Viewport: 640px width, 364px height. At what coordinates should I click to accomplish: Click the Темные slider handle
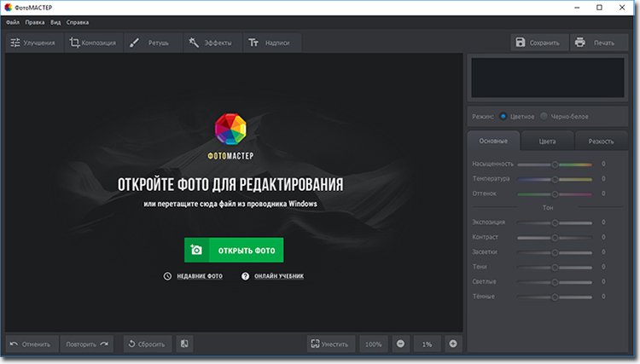click(x=555, y=298)
